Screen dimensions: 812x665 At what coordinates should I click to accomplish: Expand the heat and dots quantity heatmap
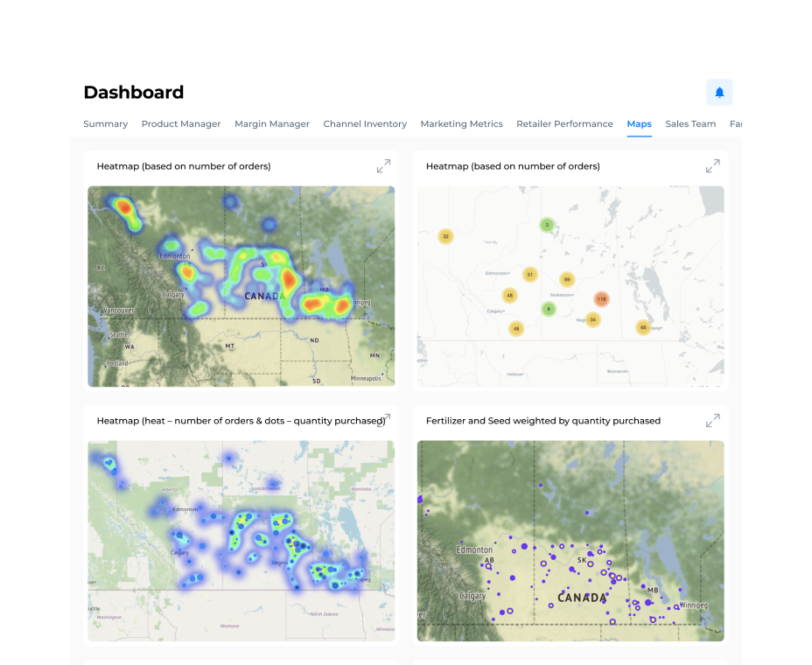(384, 421)
